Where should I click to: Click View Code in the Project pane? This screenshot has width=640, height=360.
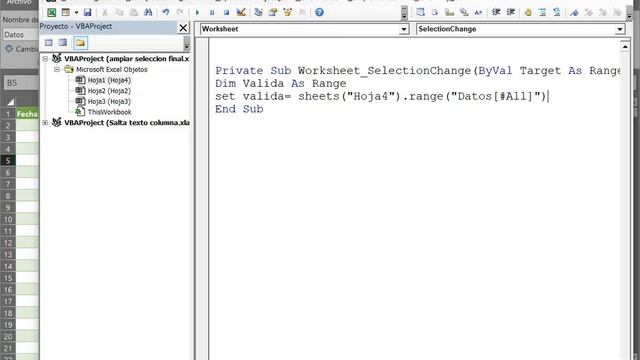(x=49, y=42)
